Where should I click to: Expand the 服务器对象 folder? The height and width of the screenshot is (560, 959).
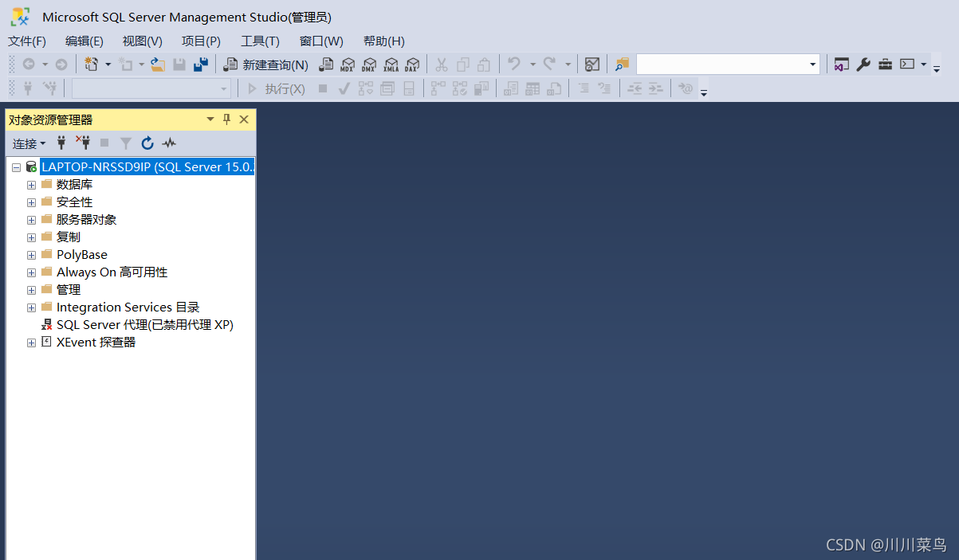click(32, 220)
